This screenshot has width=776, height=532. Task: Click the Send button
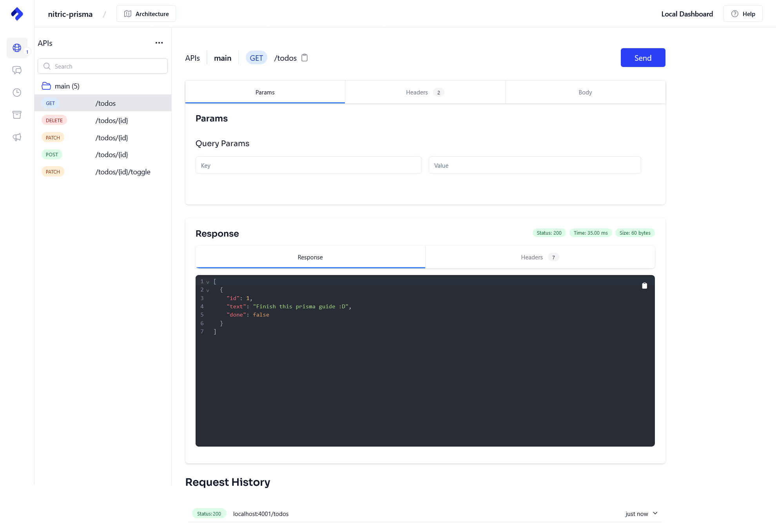(642, 58)
